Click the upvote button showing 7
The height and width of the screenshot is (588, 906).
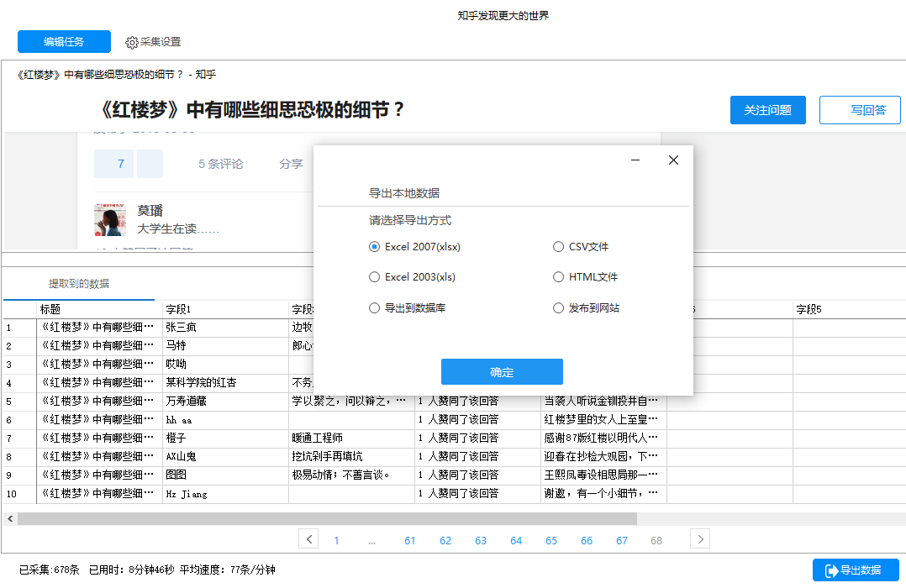point(113,164)
